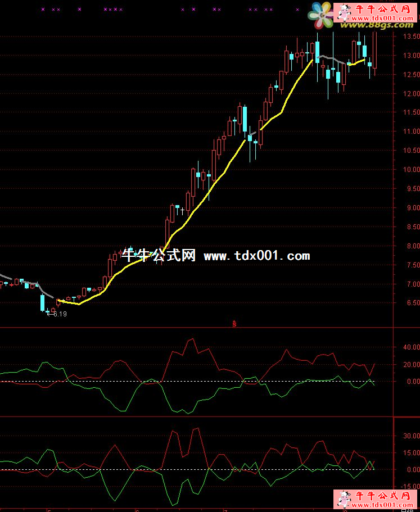The image size is (420, 512).
Task: Select the 10.00 price axis label
Action: 412,170
